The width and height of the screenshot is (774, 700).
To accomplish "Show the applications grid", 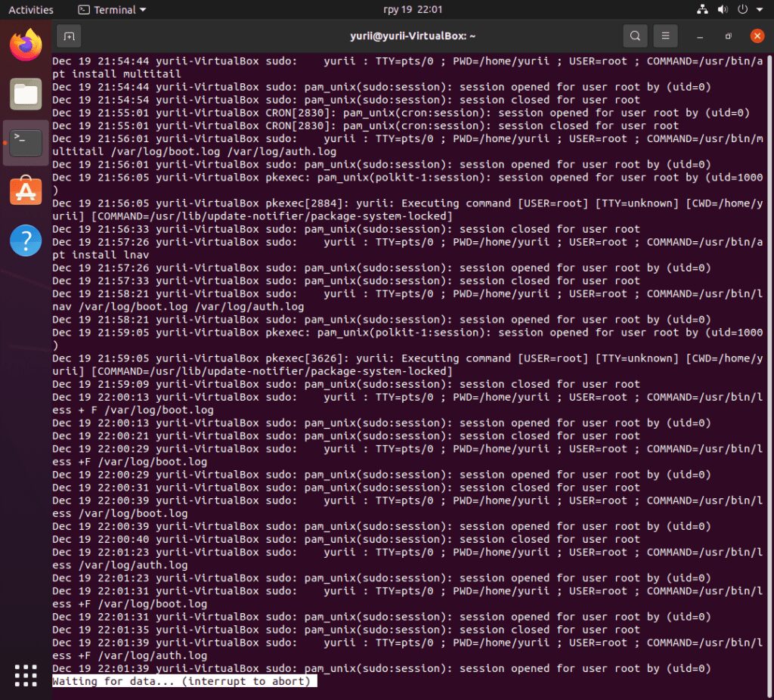I will click(26, 675).
